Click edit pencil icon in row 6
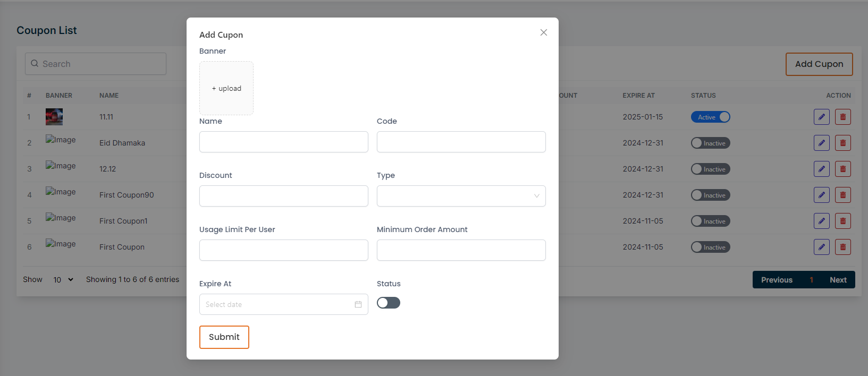Viewport: 868px width, 376px height. 821,247
